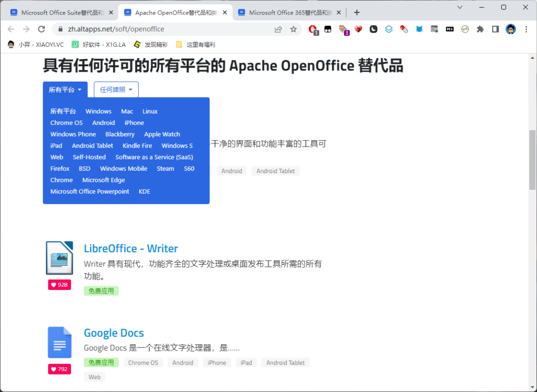Click the crescent moon extension icon
Screen dimensions: 537x392
pyautogui.click(x=373, y=29)
